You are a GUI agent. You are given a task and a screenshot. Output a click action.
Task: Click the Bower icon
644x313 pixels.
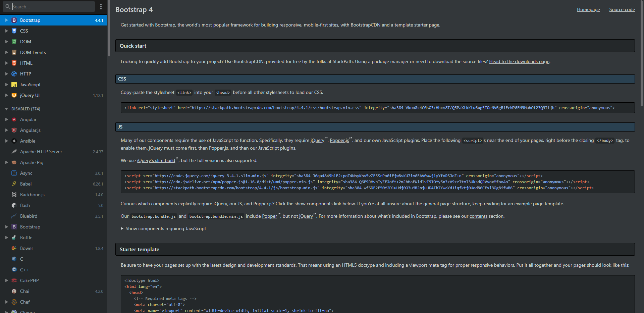click(14, 248)
